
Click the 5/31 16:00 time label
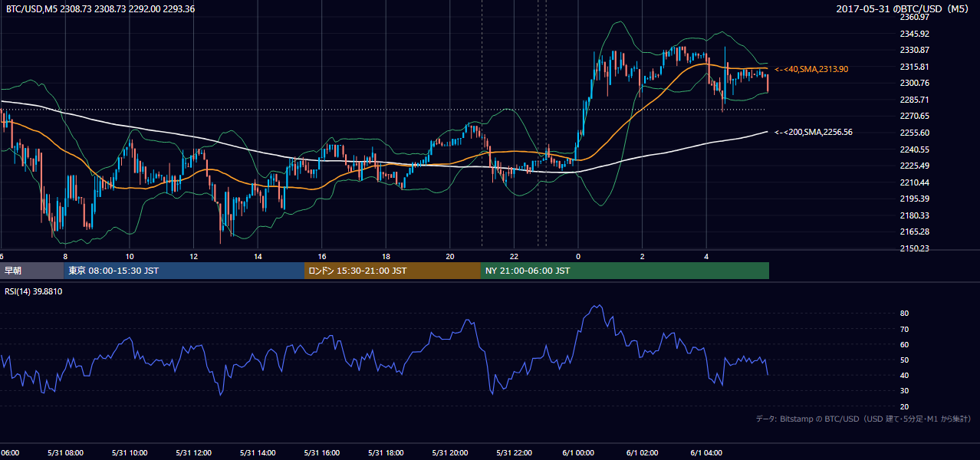322,452
